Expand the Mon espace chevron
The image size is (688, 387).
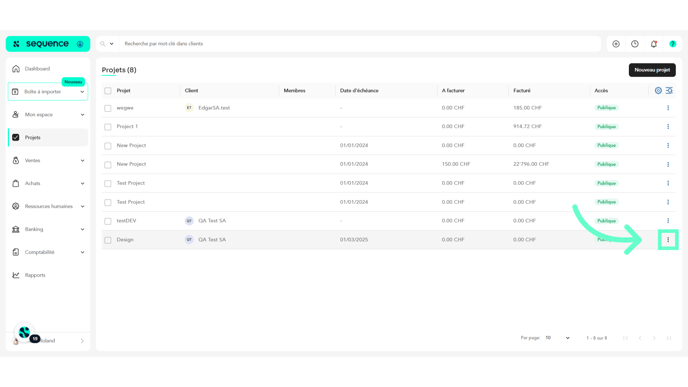tap(82, 115)
